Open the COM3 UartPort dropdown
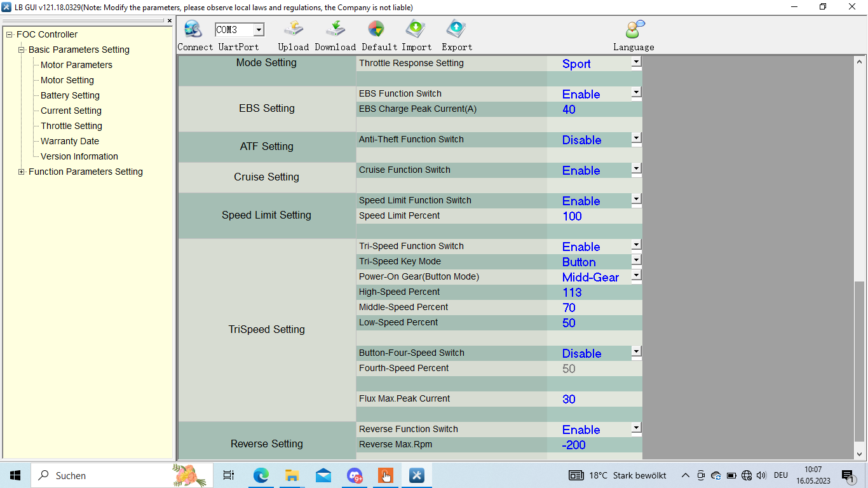The width and height of the screenshot is (868, 488). coord(259,30)
